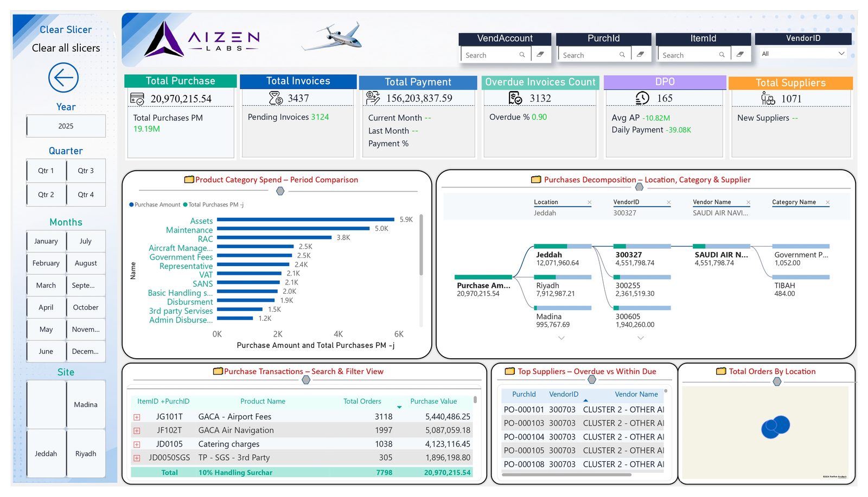
Task: Expand the JD0050SGS row
Action: pyautogui.click(x=137, y=458)
